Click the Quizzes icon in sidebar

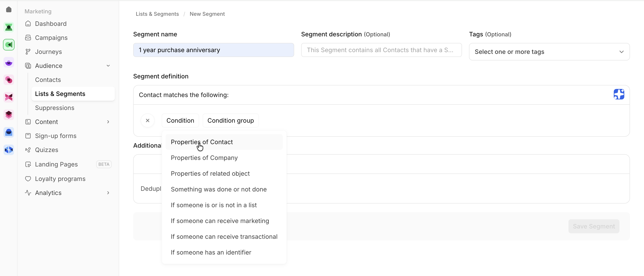pyautogui.click(x=28, y=150)
